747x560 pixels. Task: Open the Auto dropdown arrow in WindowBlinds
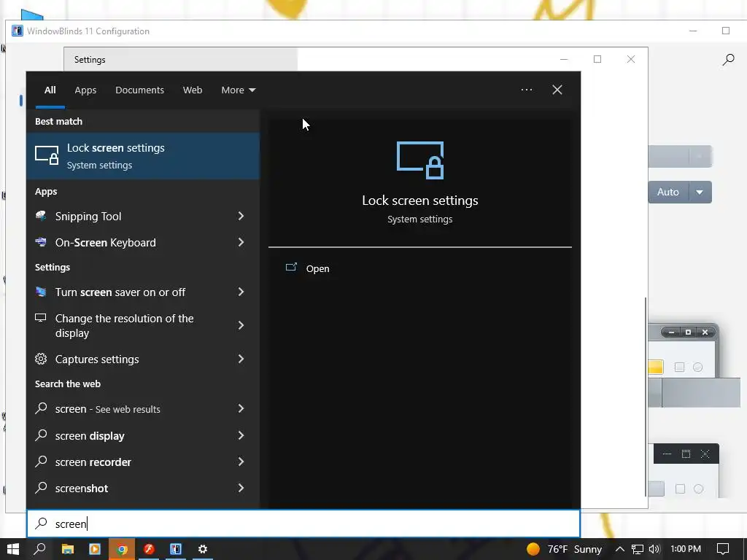700,192
